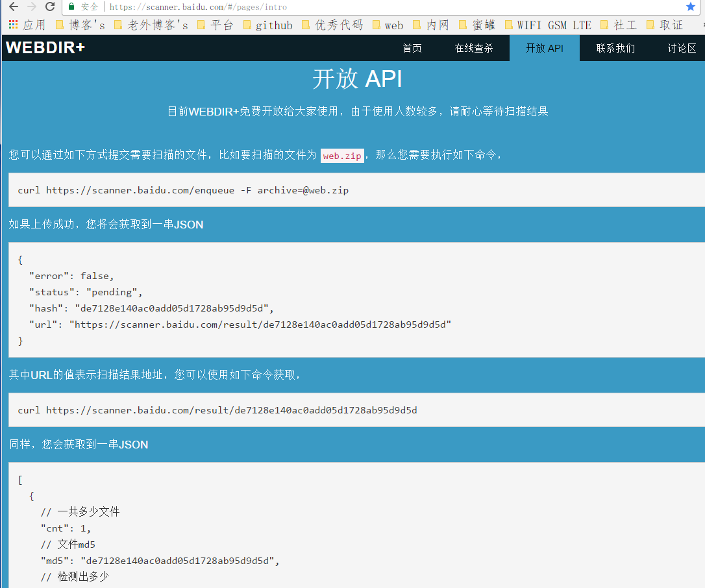This screenshot has width=705, height=588.
Task: Click the green secure padlock icon
Action: click(x=71, y=6)
